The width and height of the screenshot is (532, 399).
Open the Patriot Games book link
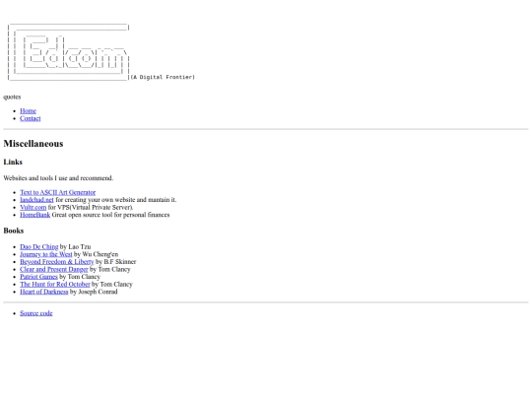coord(38,277)
